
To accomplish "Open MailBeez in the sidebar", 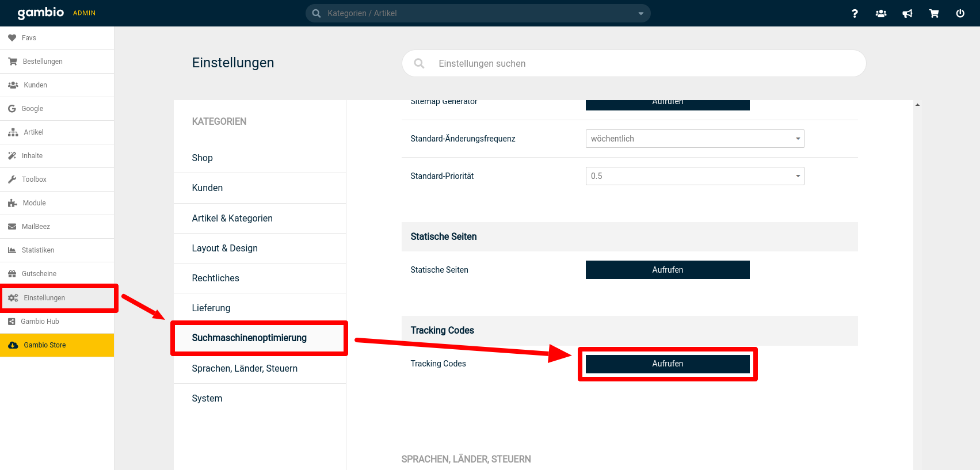I will pyautogui.click(x=36, y=227).
